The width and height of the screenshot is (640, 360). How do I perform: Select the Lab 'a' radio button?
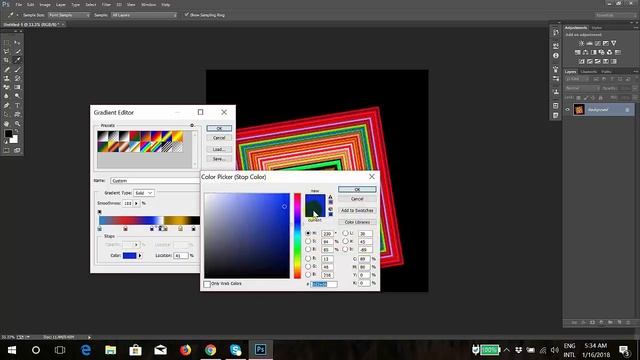[x=345, y=241]
